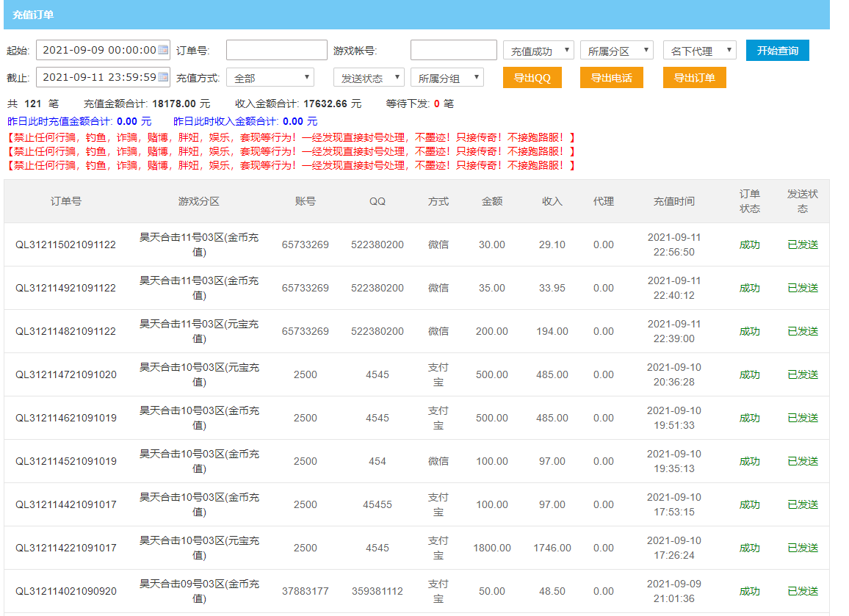This screenshot has height=616, width=849.
Task: Focus the 订单号 input field
Action: 276,51
